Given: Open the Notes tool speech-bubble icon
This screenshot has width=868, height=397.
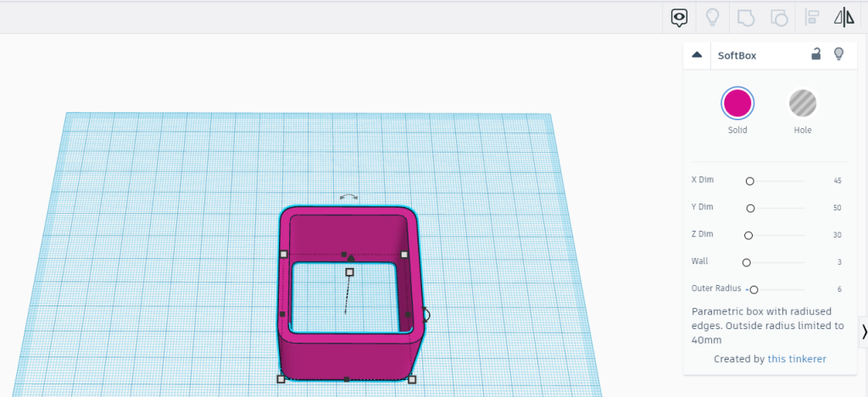Looking at the screenshot, I should pos(679,18).
